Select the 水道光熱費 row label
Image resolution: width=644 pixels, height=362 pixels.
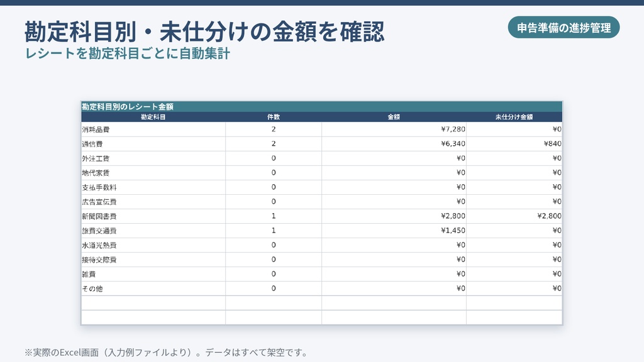coord(99,246)
